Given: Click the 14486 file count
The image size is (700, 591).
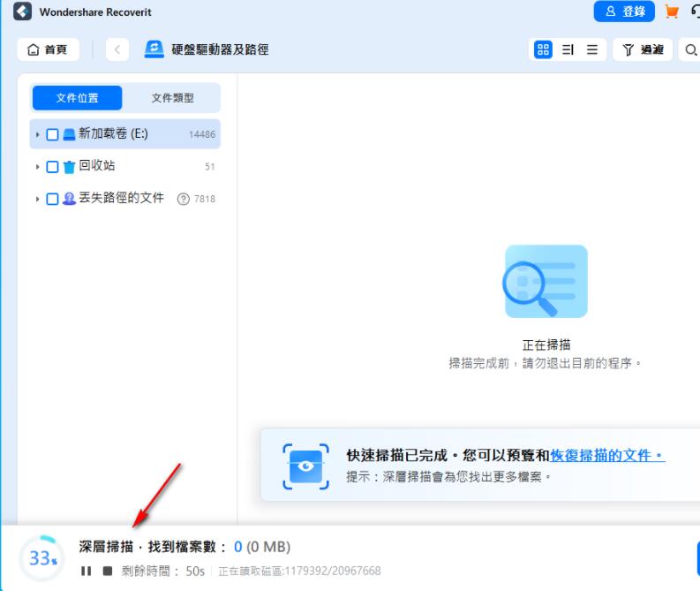Looking at the screenshot, I should 202,134.
